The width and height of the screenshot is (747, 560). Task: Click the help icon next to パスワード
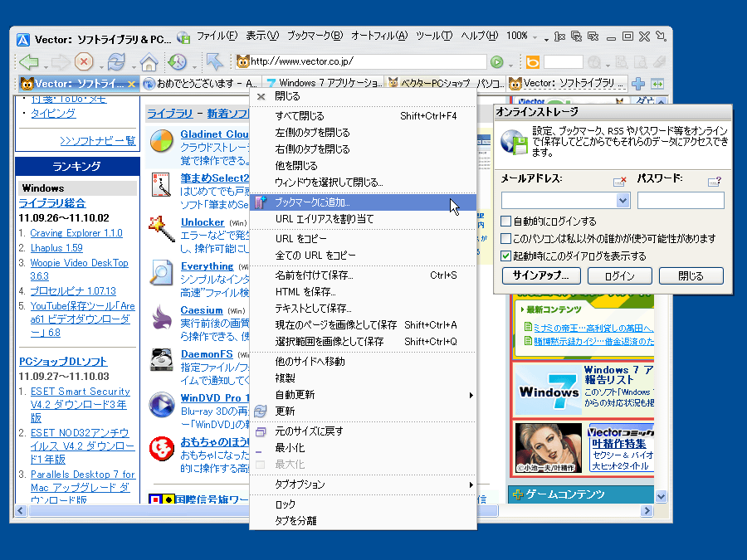pos(715,181)
